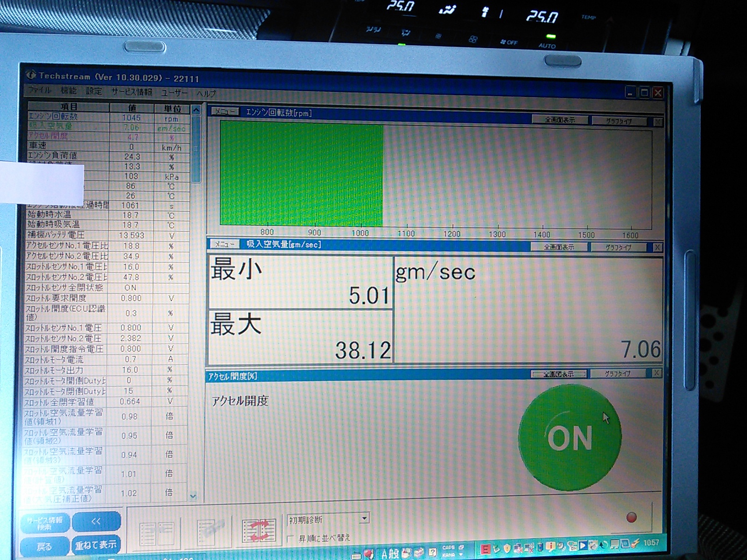Click 全画面表示 on the アクセル開度 panel

pos(559,374)
